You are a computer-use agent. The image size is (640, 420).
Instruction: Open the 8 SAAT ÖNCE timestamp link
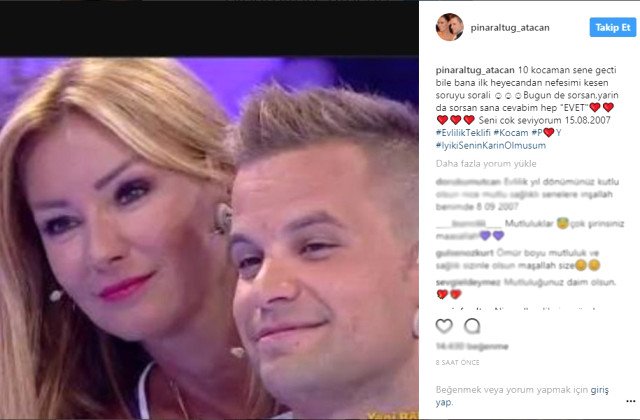(458, 362)
